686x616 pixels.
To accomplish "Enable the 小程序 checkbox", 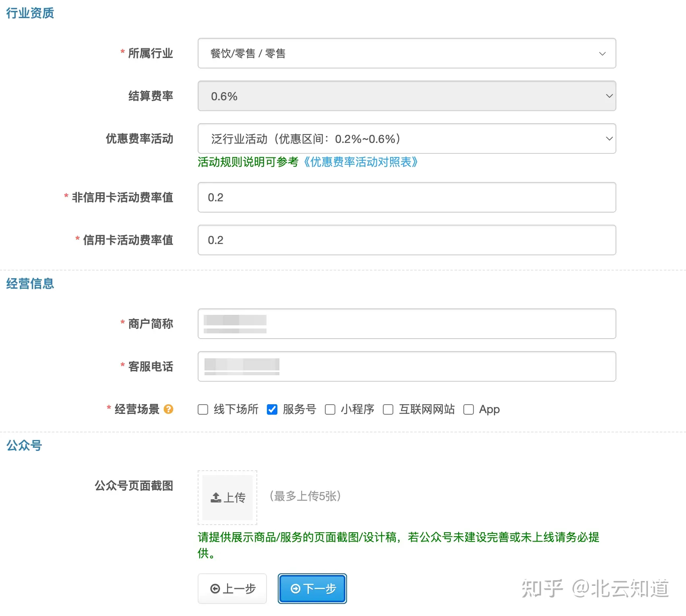I will [x=330, y=409].
